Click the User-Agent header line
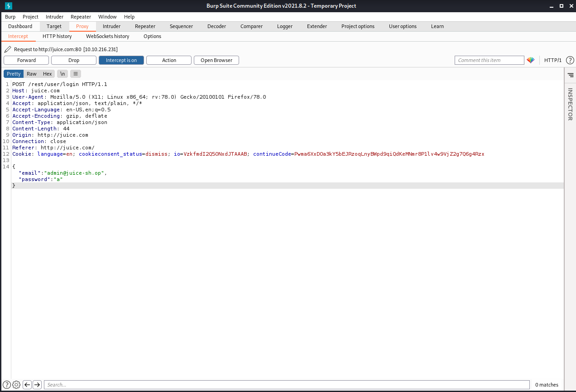The image size is (576, 392). [x=139, y=97]
